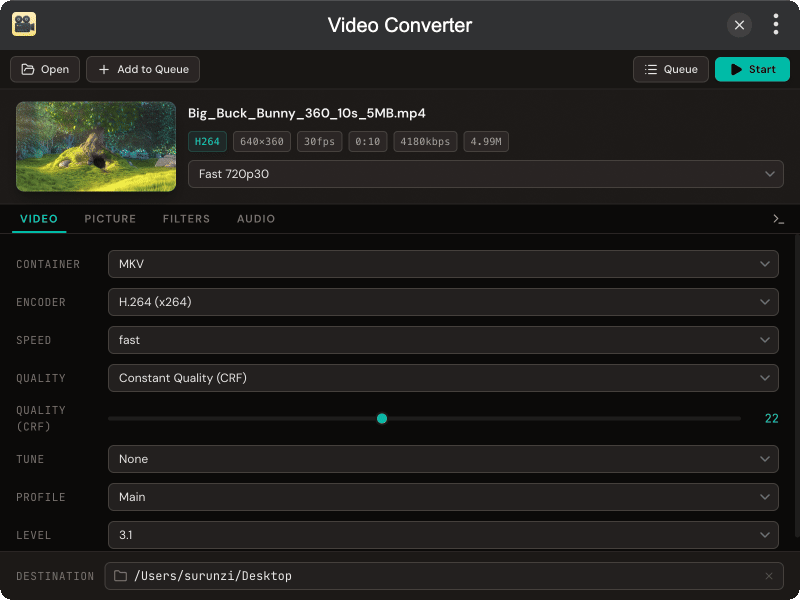Open the Level 3.1 dropdown
800x600 pixels.
tap(443, 535)
